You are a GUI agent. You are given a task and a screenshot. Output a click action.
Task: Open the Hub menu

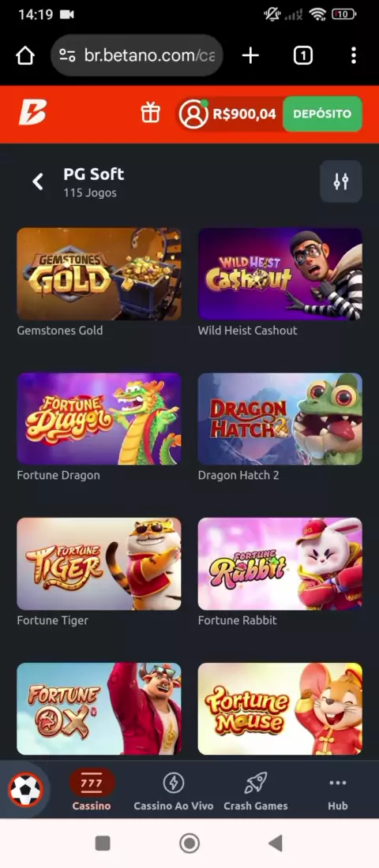pyautogui.click(x=337, y=791)
